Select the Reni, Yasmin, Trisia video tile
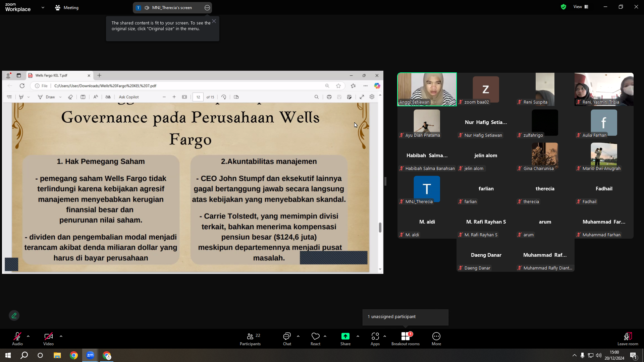 [604, 89]
